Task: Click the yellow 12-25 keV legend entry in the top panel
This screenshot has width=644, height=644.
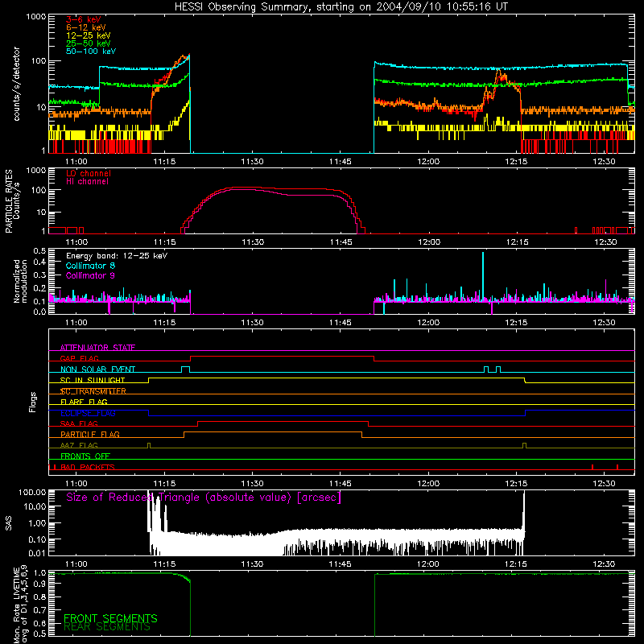Action: (89, 35)
